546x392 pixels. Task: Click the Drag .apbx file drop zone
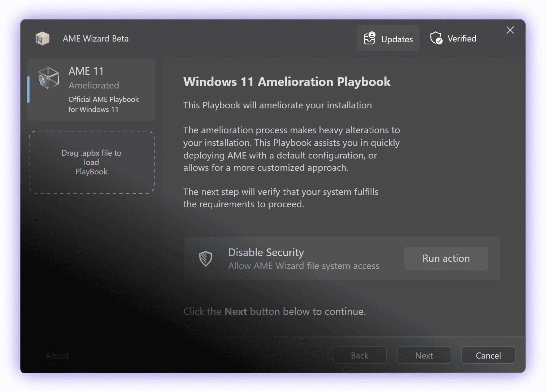[x=91, y=162]
